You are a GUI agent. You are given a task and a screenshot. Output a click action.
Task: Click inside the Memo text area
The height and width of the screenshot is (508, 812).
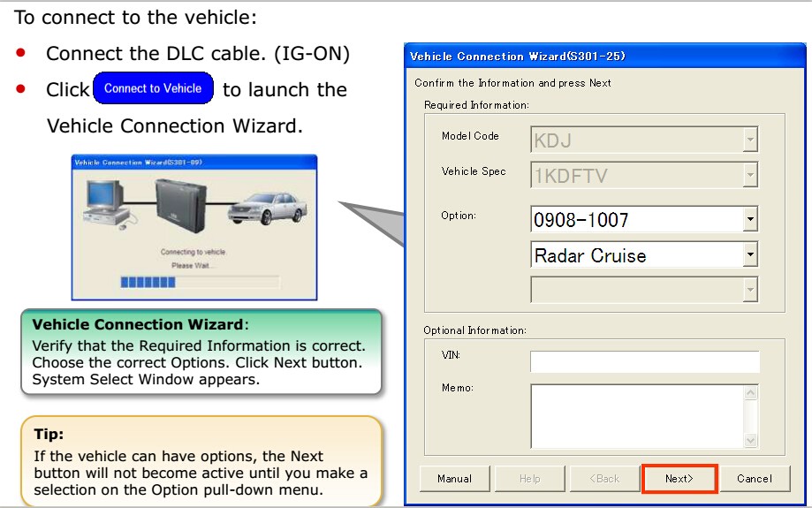(636, 415)
